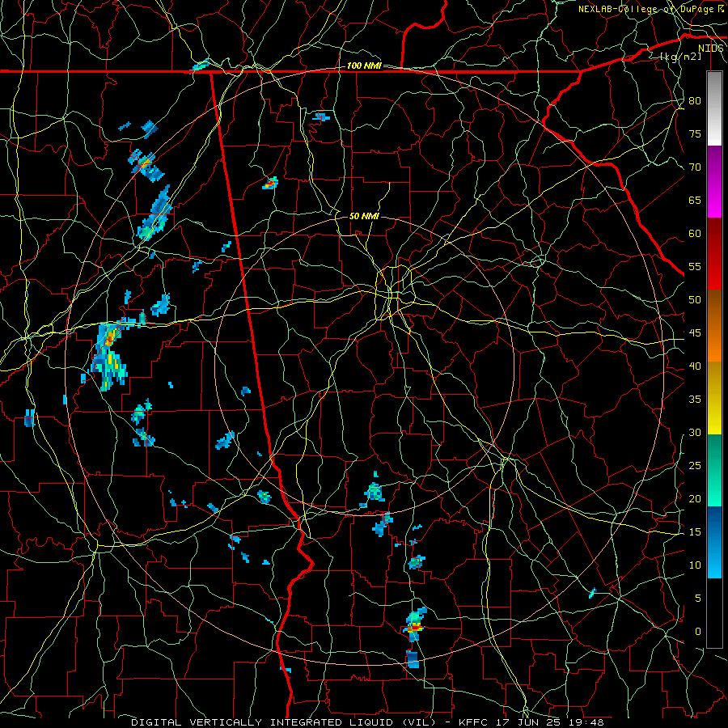Pick the black segment of the color bar
The width and height of the screenshot is (728, 728).
(x=714, y=613)
